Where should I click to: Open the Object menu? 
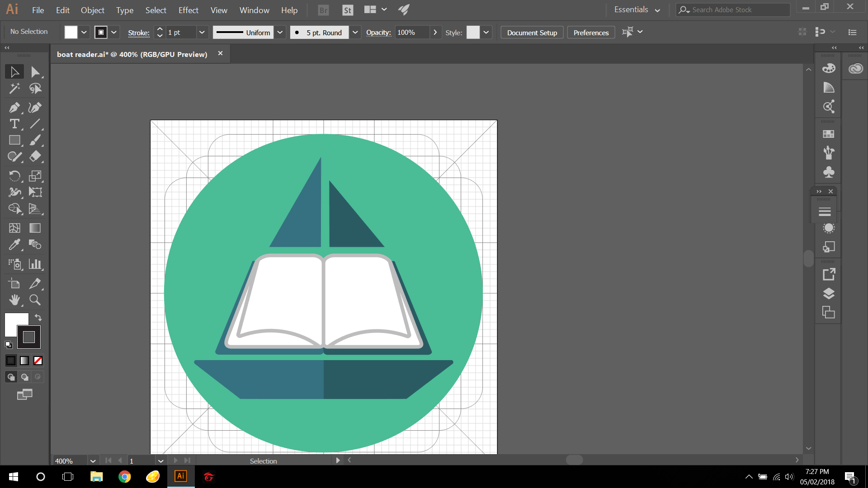tap(92, 10)
